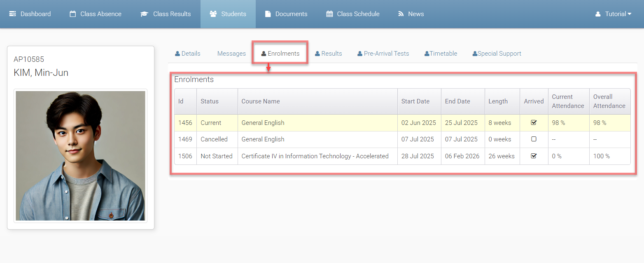The image size is (644, 263).
Task: Click the Students group icon
Action: (213, 14)
